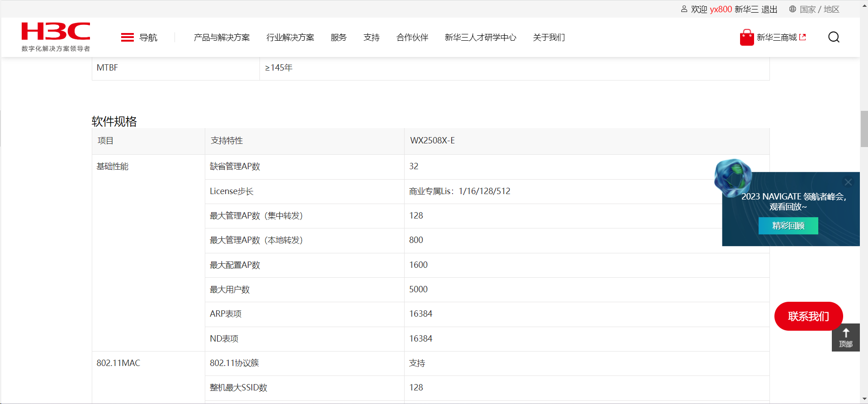Open the hamburger navigation menu icon
This screenshot has width=868, height=404.
pyautogui.click(x=127, y=38)
